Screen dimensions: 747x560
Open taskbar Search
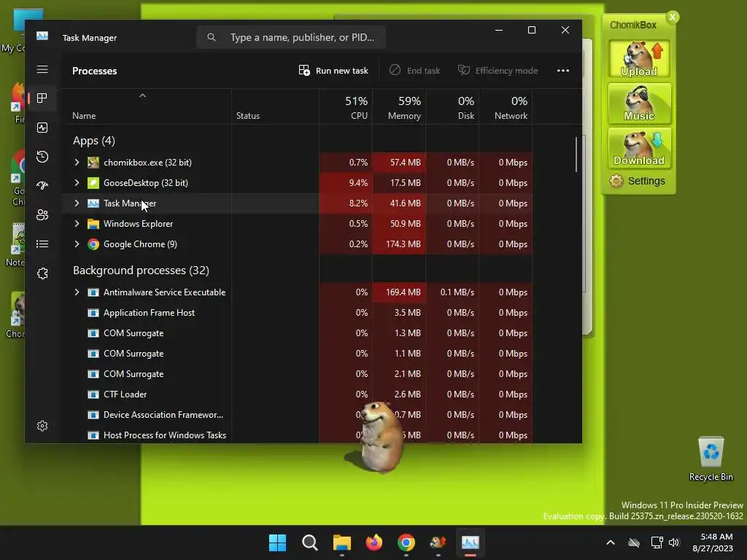click(x=309, y=542)
